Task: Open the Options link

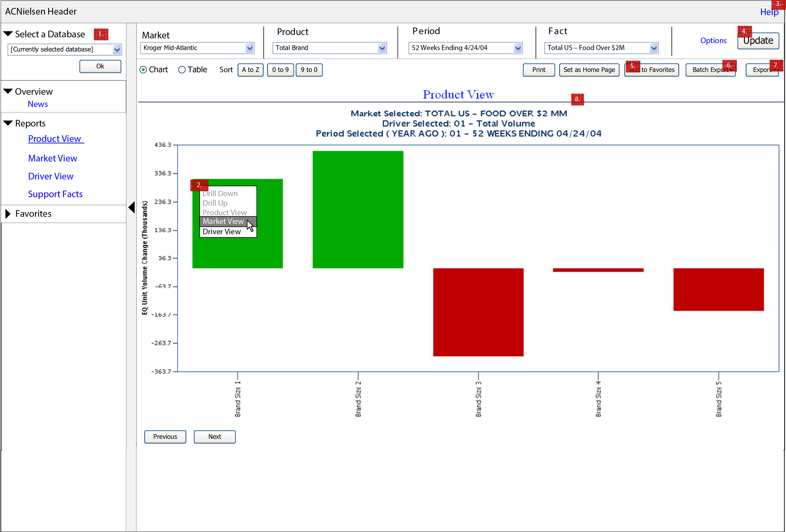Action: click(713, 40)
